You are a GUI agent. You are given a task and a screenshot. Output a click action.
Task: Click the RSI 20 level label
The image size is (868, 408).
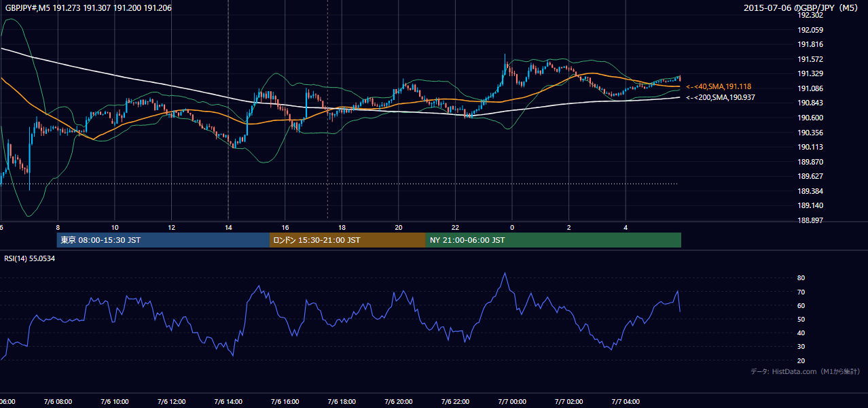click(801, 360)
